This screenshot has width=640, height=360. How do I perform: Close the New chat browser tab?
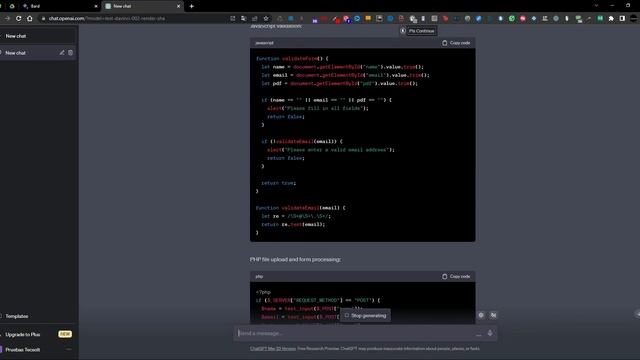178,6
